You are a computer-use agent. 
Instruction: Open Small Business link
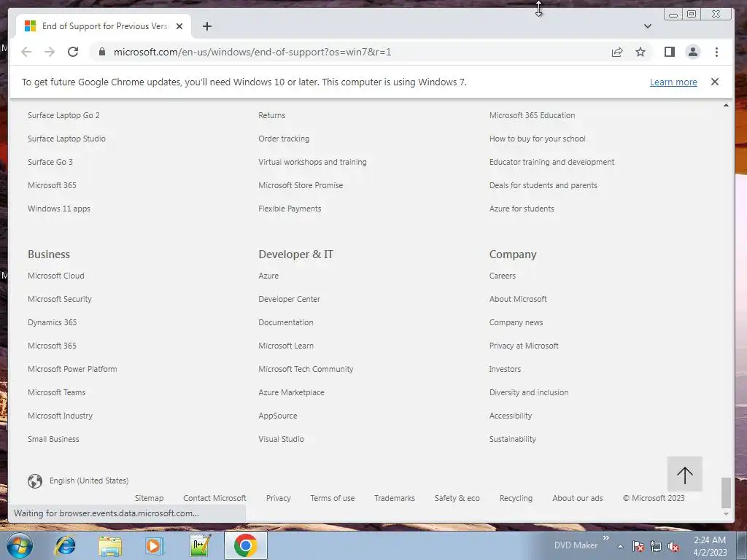(53, 439)
